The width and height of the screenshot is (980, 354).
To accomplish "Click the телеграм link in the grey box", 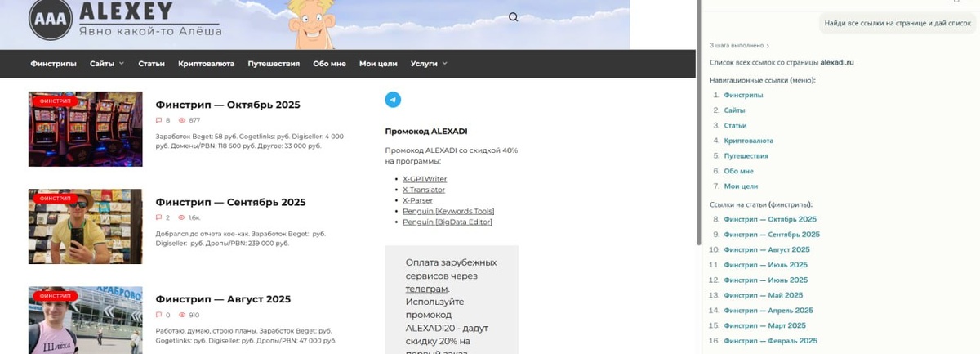I will 426,289.
